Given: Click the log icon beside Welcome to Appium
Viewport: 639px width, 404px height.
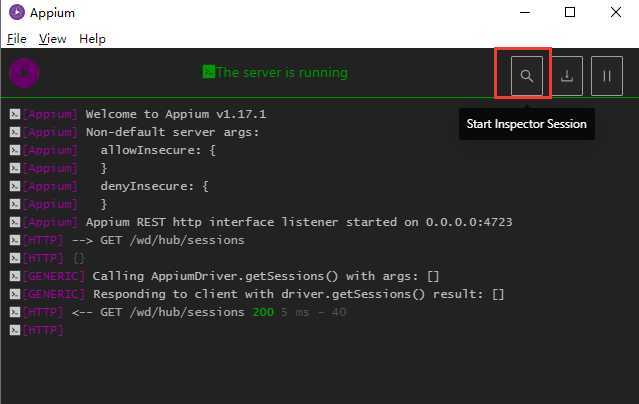Looking at the screenshot, I should (x=14, y=114).
